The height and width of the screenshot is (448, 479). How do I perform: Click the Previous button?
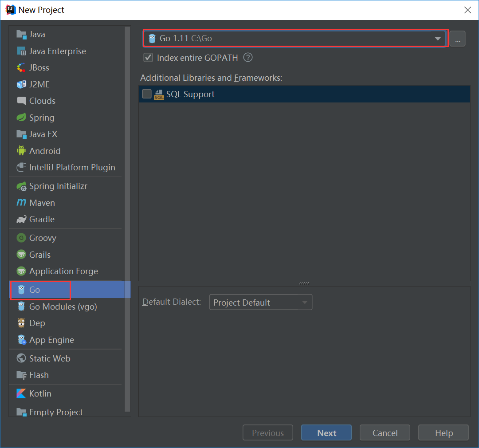click(268, 432)
